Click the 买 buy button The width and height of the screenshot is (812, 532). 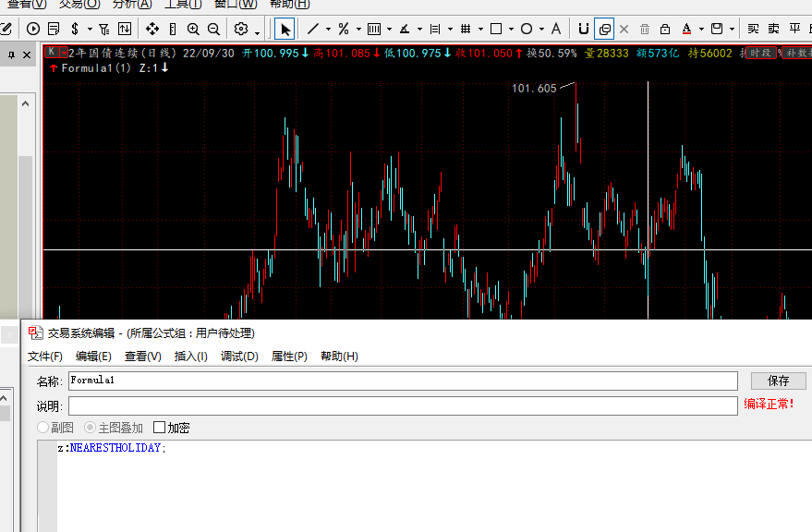point(754,29)
